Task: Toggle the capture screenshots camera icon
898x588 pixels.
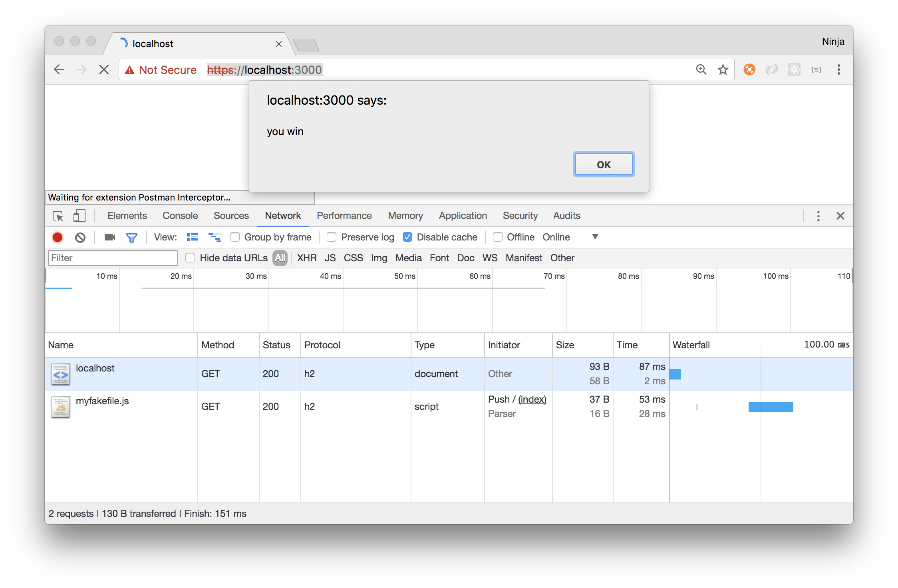Action: coord(109,237)
